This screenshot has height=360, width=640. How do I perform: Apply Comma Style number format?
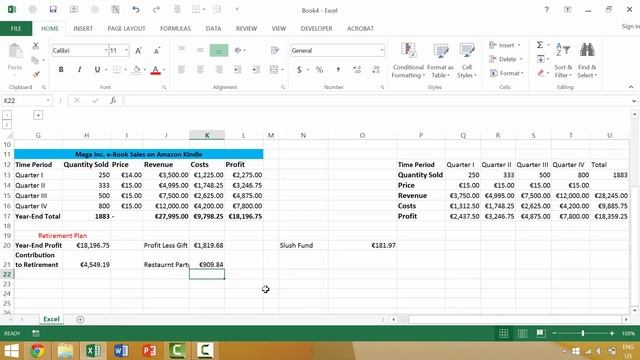[338, 70]
